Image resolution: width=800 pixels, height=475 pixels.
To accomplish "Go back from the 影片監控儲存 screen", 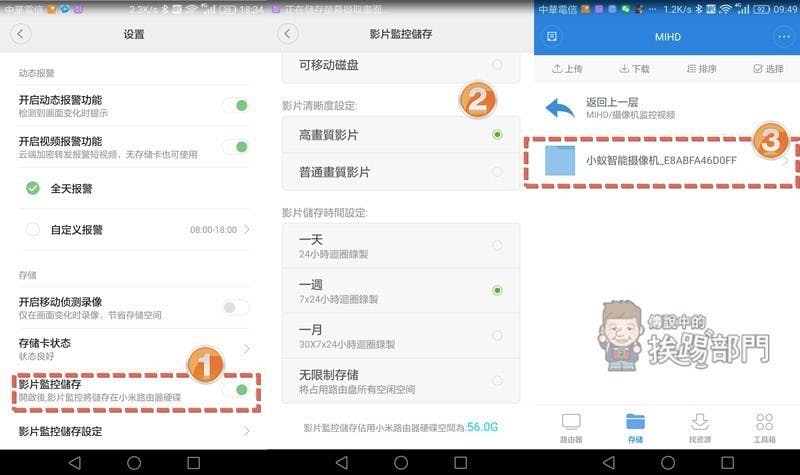I will pos(287,34).
